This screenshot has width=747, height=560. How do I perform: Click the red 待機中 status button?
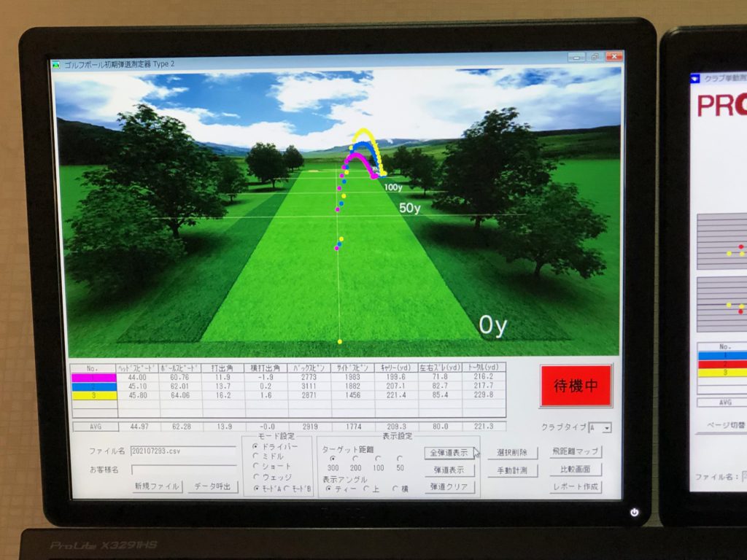tap(576, 386)
